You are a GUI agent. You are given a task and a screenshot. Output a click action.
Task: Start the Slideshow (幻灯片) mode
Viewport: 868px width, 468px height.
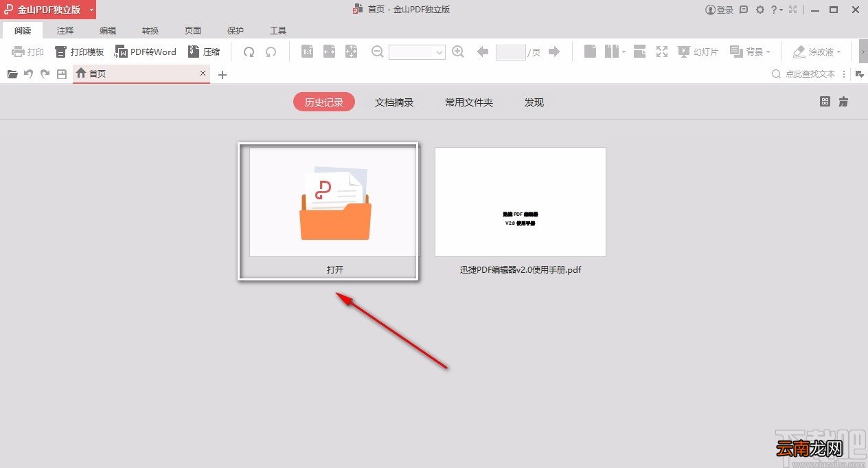698,52
